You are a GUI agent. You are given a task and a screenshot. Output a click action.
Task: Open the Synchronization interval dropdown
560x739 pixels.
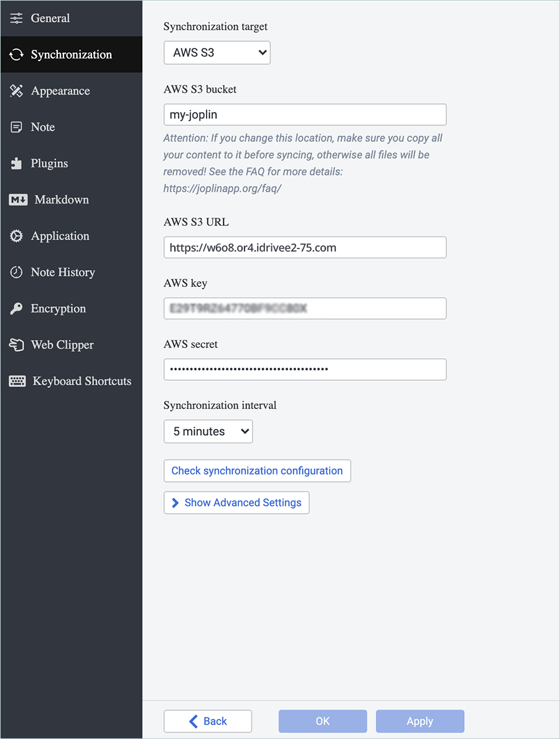208,431
